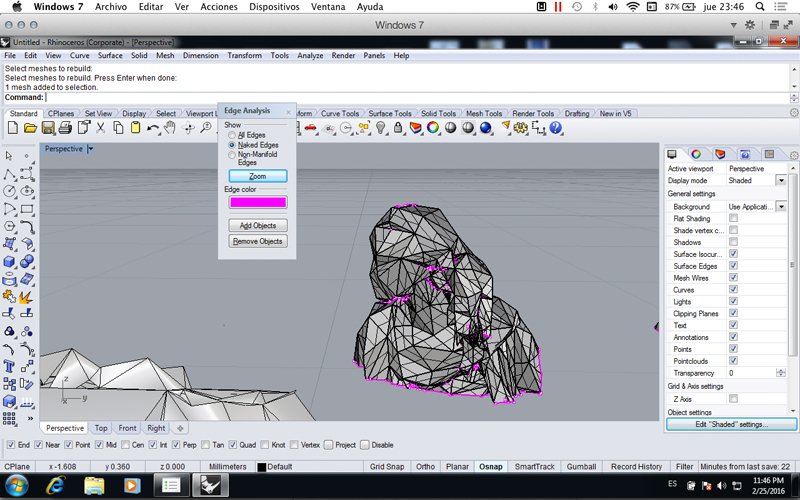
Task: Click Edit "Shaded" settings button
Action: (x=731, y=424)
